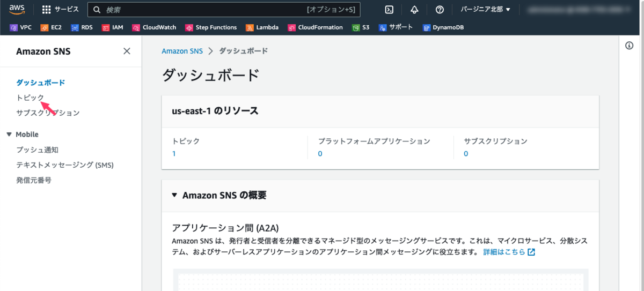Click the Amazon SNS breadcrumb link

pos(182,51)
